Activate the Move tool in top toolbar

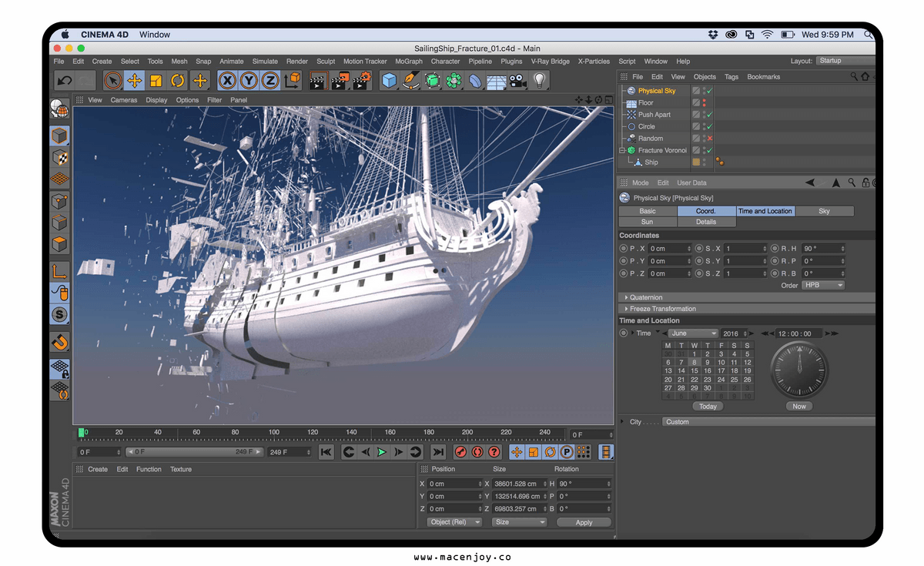[x=134, y=80]
